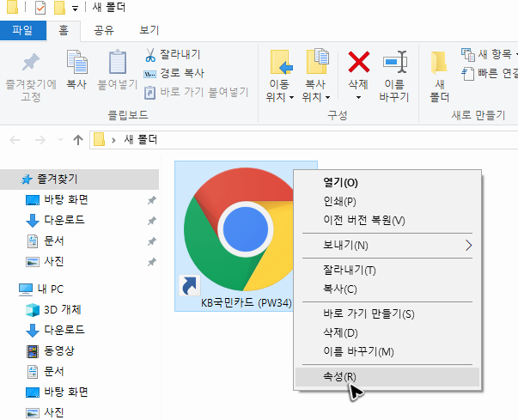Click 바로 가기 붙여넣기 in ribbon
This screenshot has height=420, width=518.
(196, 92)
